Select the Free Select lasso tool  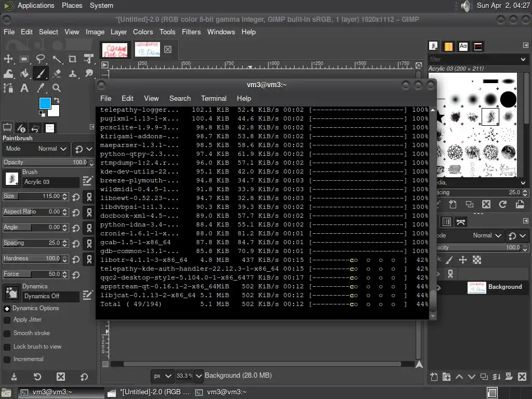coord(41,59)
